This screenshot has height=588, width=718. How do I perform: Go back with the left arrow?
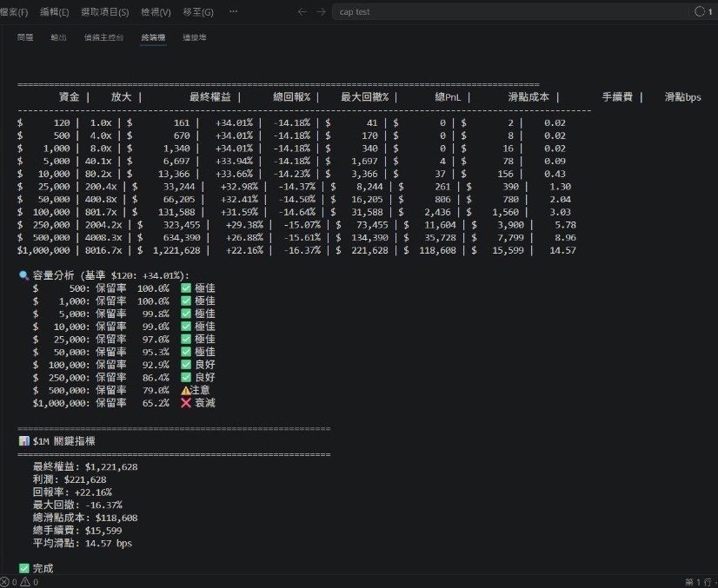coord(302,12)
